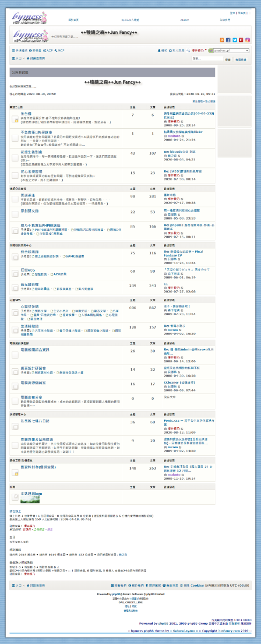This screenshot has width=261, height=644.
Task: Open the 原創置文館 forum link
Action: point(28,211)
